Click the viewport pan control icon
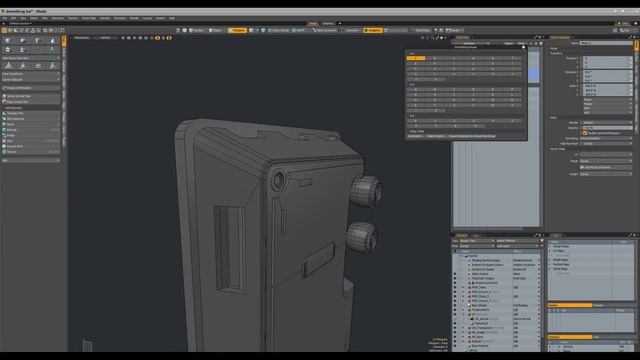 point(423,38)
